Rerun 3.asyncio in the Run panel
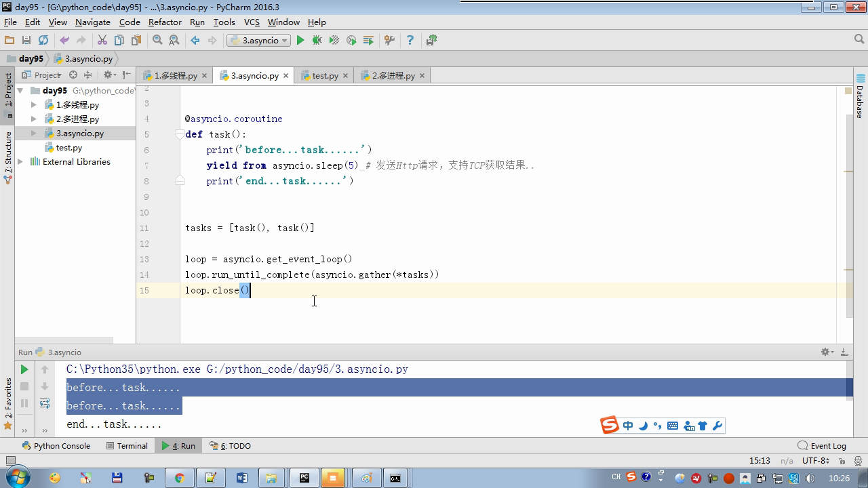The width and height of the screenshot is (868, 488). coord(24,369)
